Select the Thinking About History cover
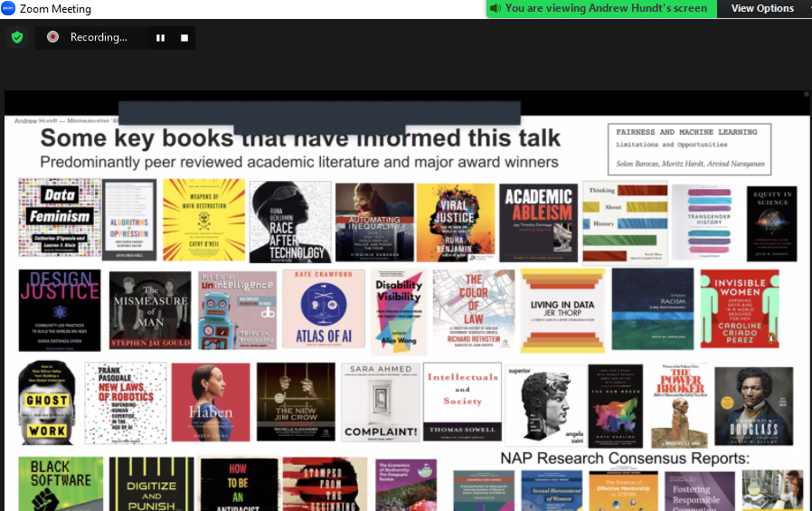Image resolution: width=812 pixels, height=511 pixels. [625, 222]
